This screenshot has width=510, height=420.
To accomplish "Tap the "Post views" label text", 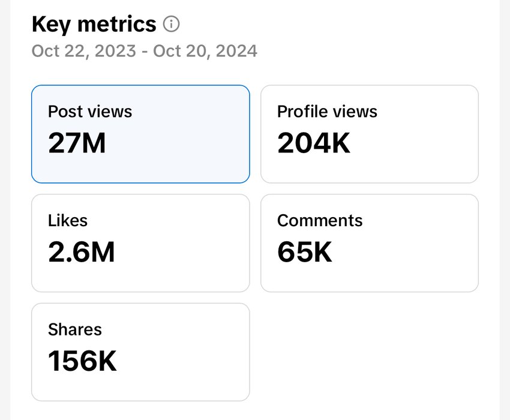I will (x=90, y=112).
